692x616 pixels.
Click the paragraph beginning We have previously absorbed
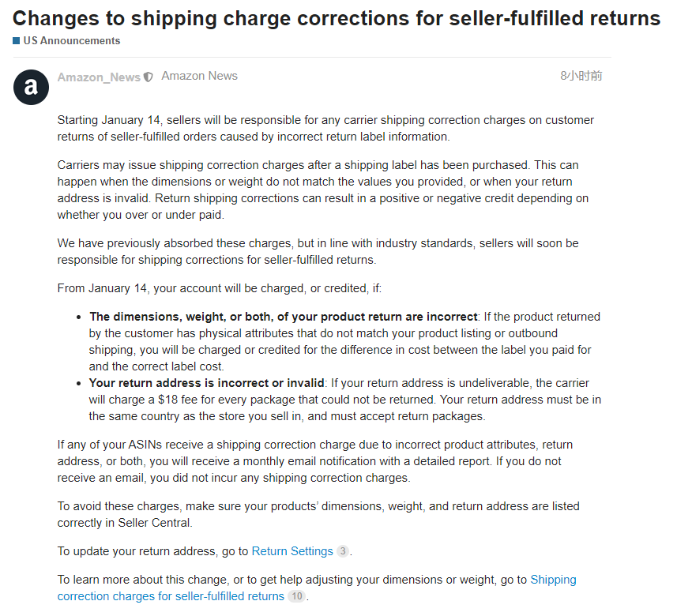318,251
